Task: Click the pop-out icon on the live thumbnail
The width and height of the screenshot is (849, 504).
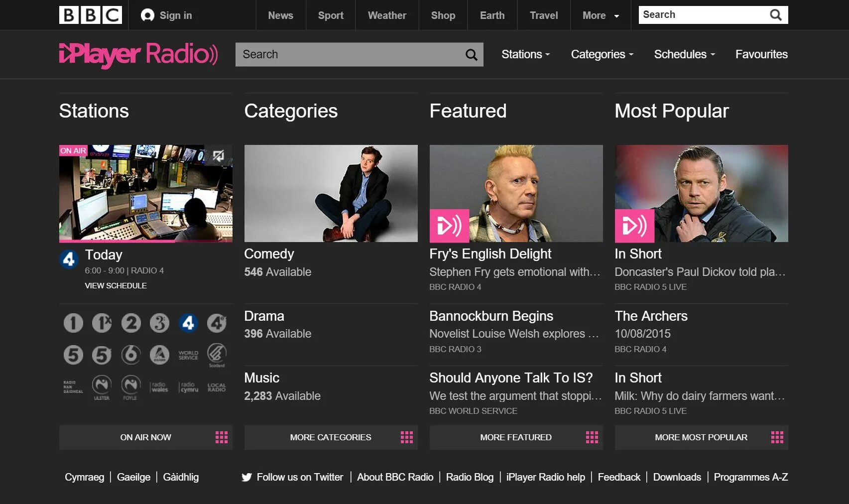Action: tap(218, 156)
